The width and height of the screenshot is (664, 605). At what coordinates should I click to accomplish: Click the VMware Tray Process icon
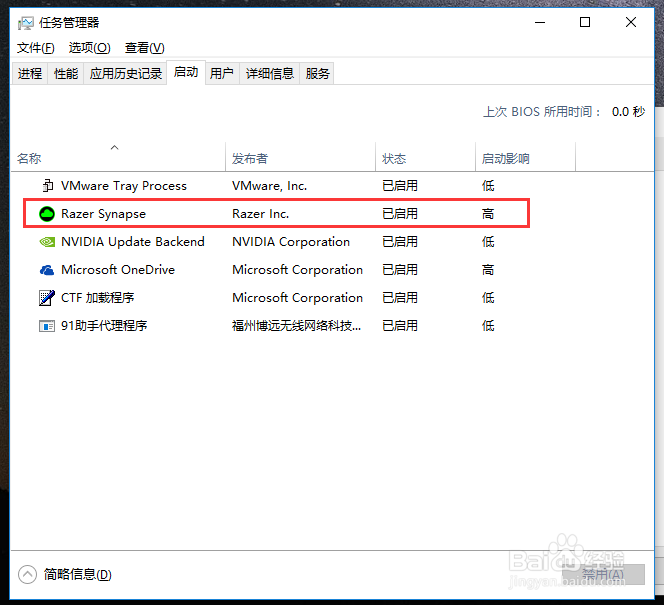click(x=47, y=185)
